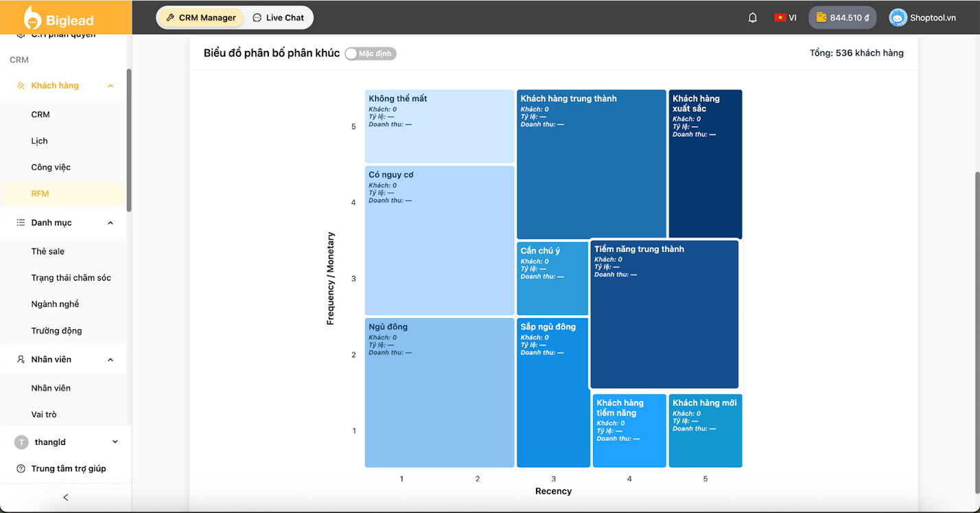Select the Tiềm năng trung thành segment
This screenshot has height=513, width=980.
point(664,314)
